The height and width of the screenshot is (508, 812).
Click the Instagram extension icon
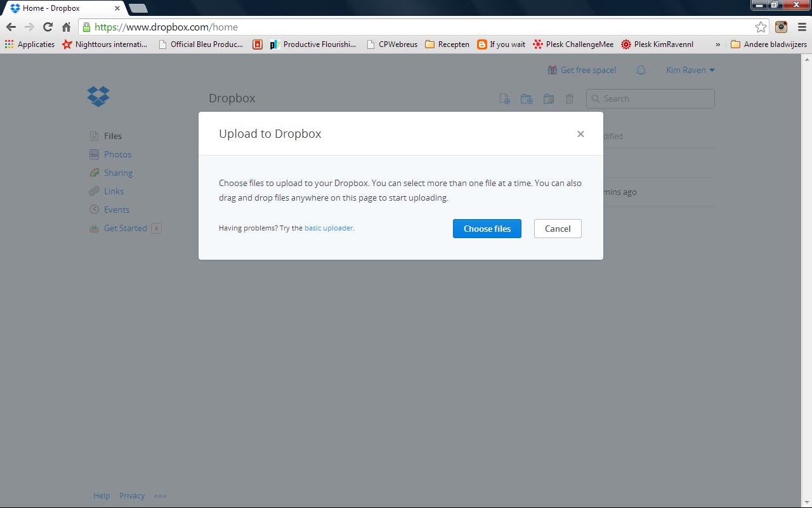[x=782, y=27]
